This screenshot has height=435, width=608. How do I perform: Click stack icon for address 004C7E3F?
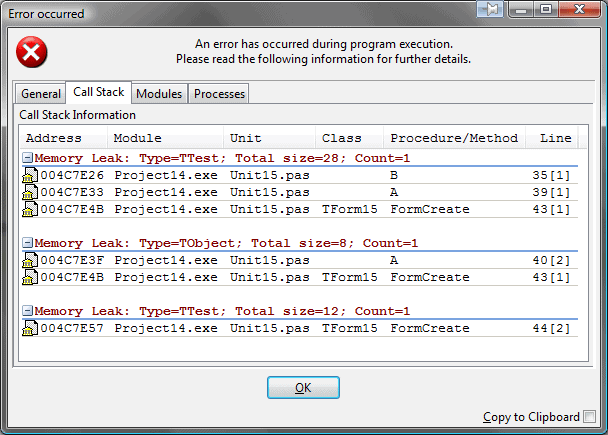tap(30, 260)
